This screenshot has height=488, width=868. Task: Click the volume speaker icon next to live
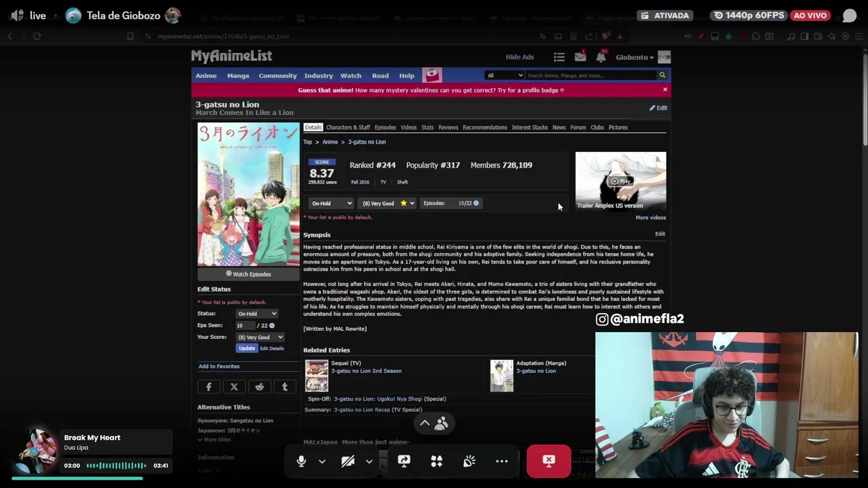tap(17, 15)
